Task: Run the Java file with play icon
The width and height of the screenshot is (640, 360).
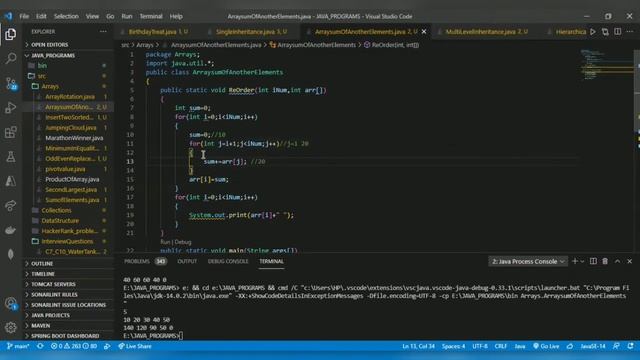Action: 593,31
